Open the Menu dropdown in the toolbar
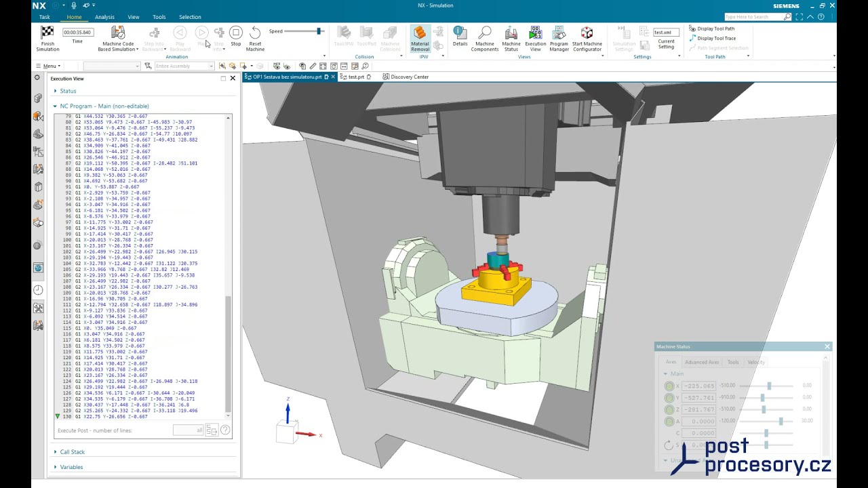This screenshot has height=488, width=868. tap(49, 66)
